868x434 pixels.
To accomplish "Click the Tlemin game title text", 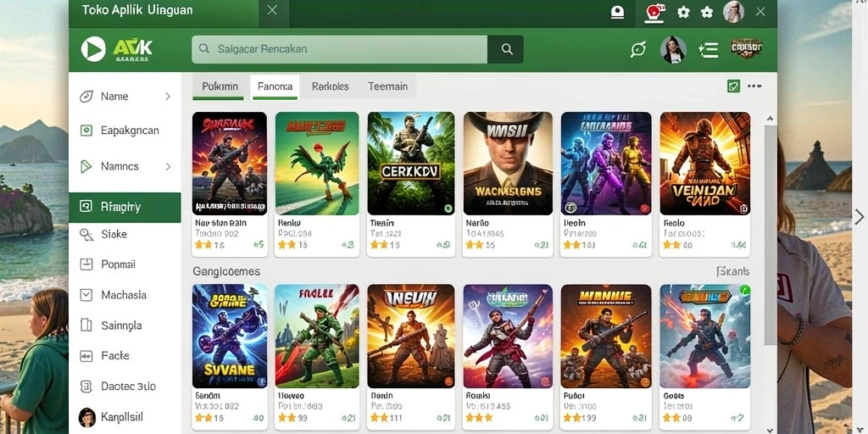I will coord(382,223).
